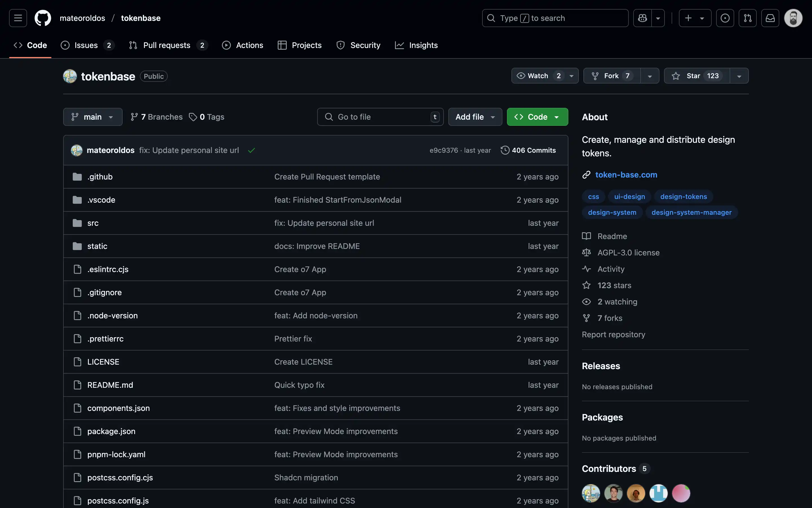Open the Add file dropdown

[475, 117]
